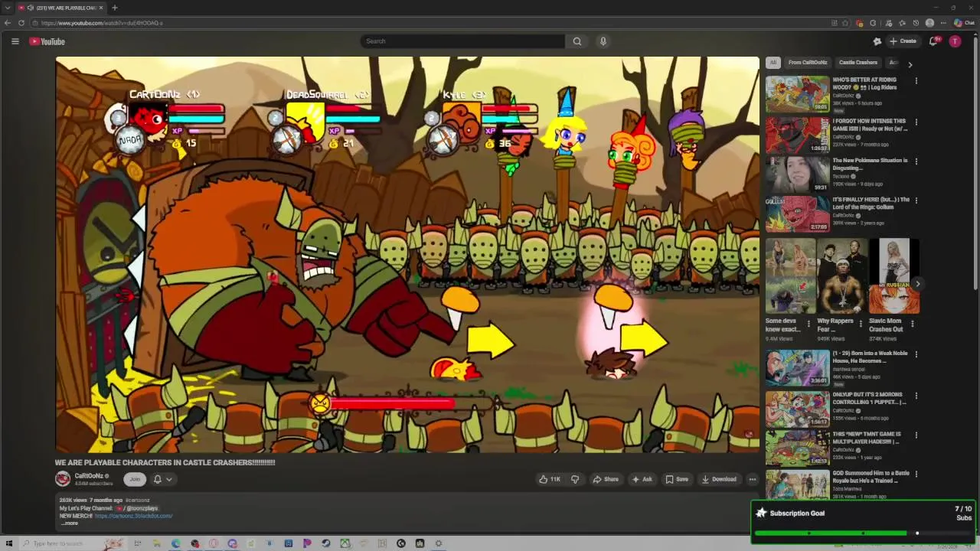This screenshot has width=980, height=551.
Task: Open browser history icon
Action: coord(916,23)
